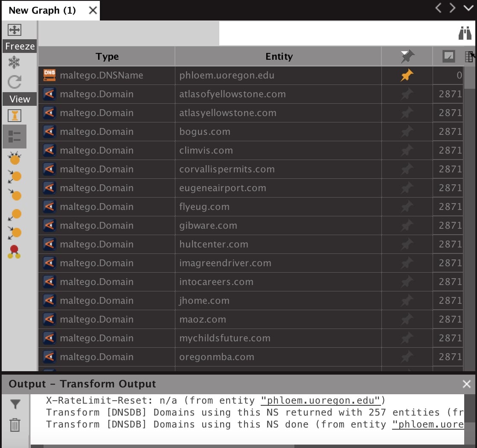Click the move/pan graph icon above Freeze
477x448 pixels.
[x=15, y=30]
